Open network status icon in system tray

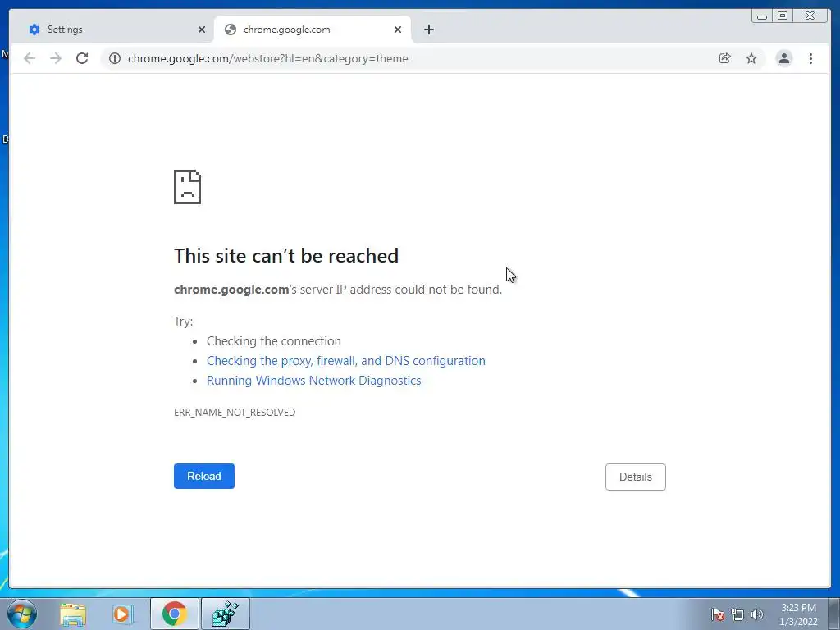737,614
